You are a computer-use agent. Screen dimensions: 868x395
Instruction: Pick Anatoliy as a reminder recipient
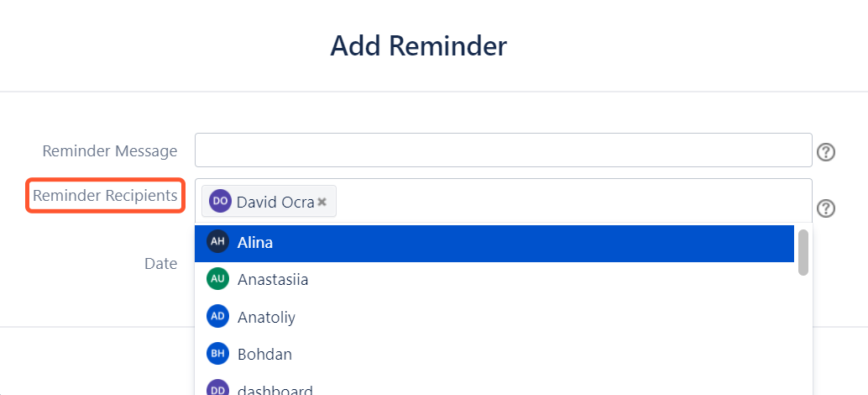[x=266, y=317]
